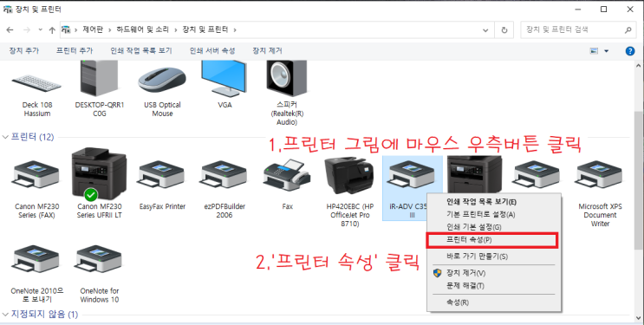Expand breadcrumb arrow after 제어판
Screen dimensions: 644x325
point(110,29)
